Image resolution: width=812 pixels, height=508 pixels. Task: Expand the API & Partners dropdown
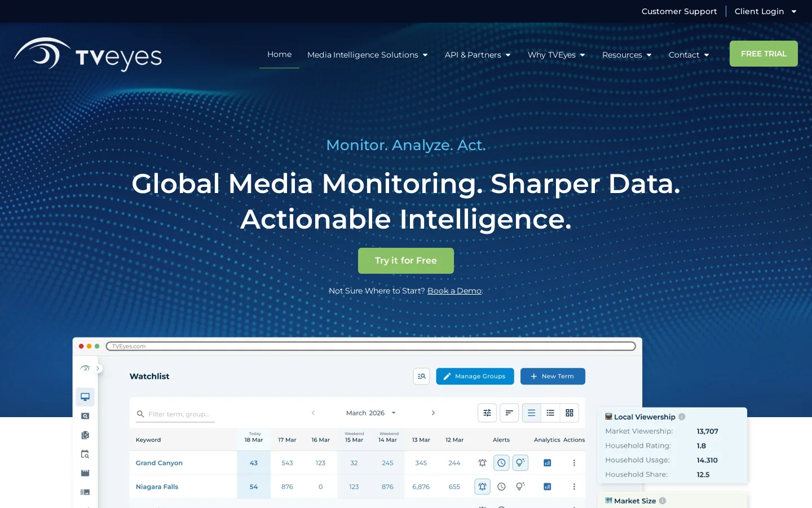click(478, 55)
